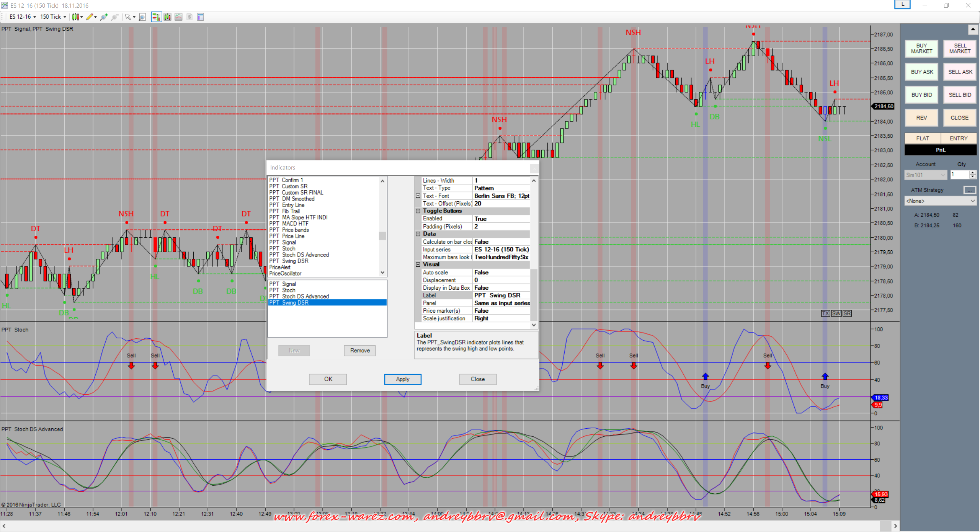Toggle the SR button on chart
Viewport: 980px width, 532px height.
coord(847,313)
